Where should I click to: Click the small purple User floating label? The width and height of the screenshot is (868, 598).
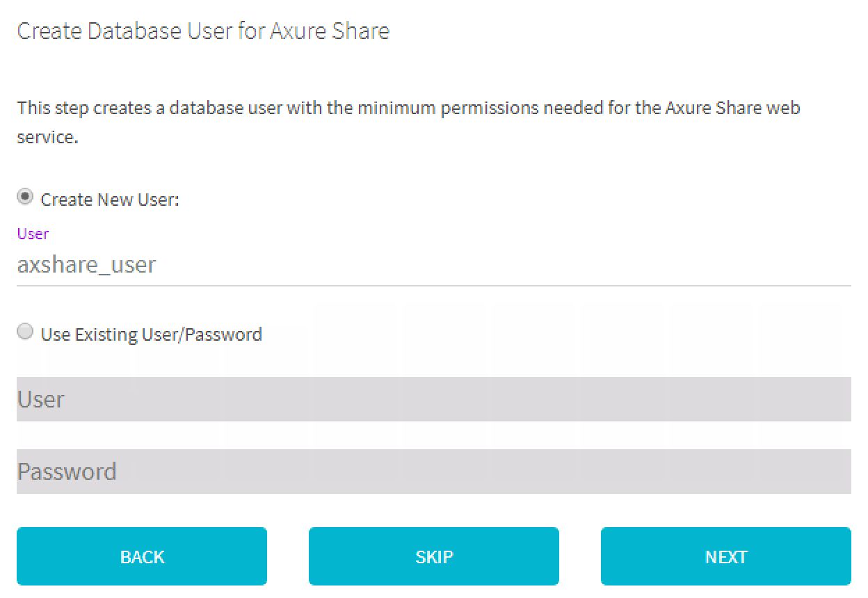point(33,234)
